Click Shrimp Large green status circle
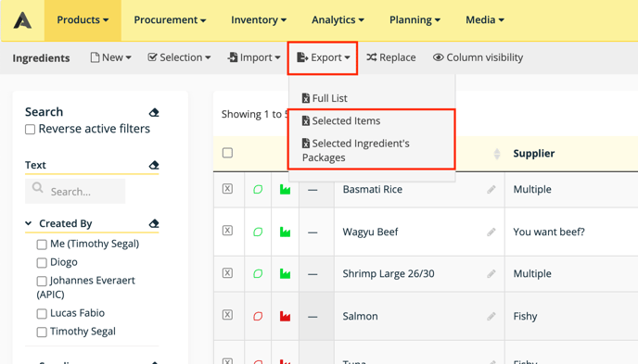This screenshot has height=364, width=638. point(258,274)
